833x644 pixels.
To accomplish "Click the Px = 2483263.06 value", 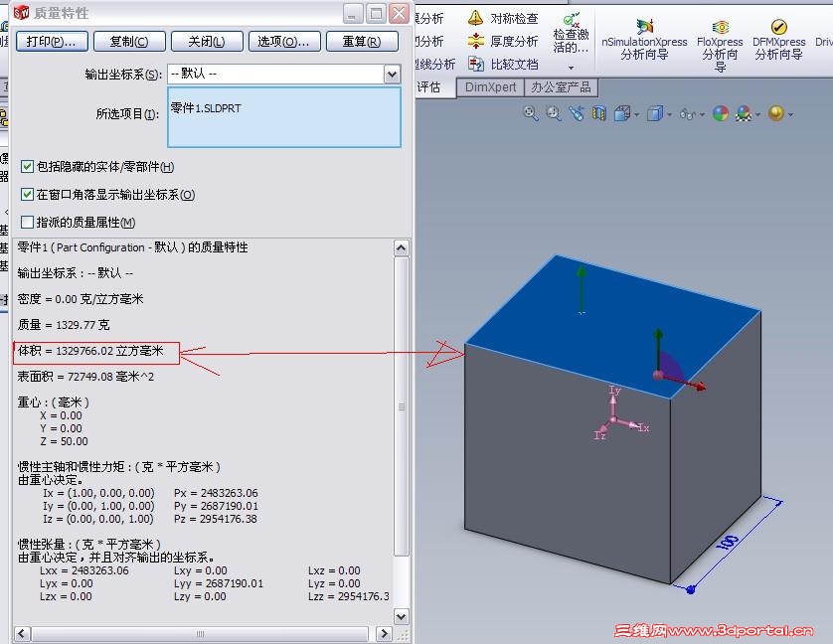I will click(216, 493).
